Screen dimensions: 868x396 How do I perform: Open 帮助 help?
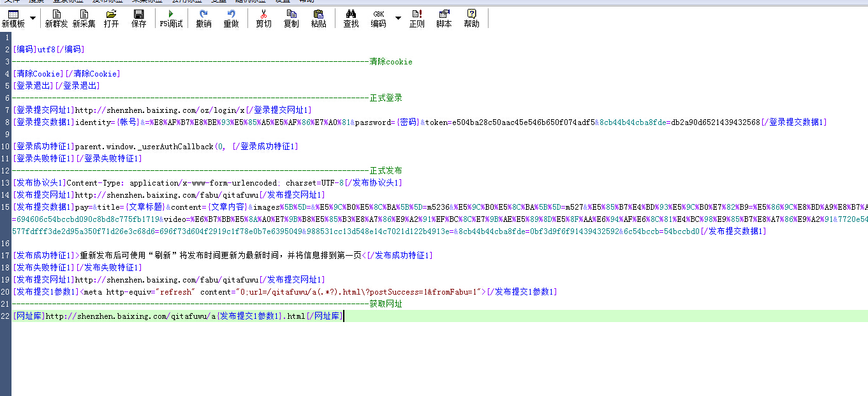(471, 18)
